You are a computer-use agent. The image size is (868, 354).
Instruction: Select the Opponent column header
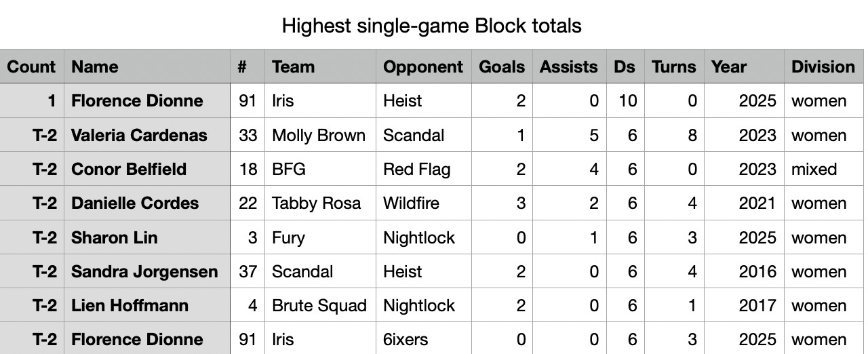click(423, 66)
